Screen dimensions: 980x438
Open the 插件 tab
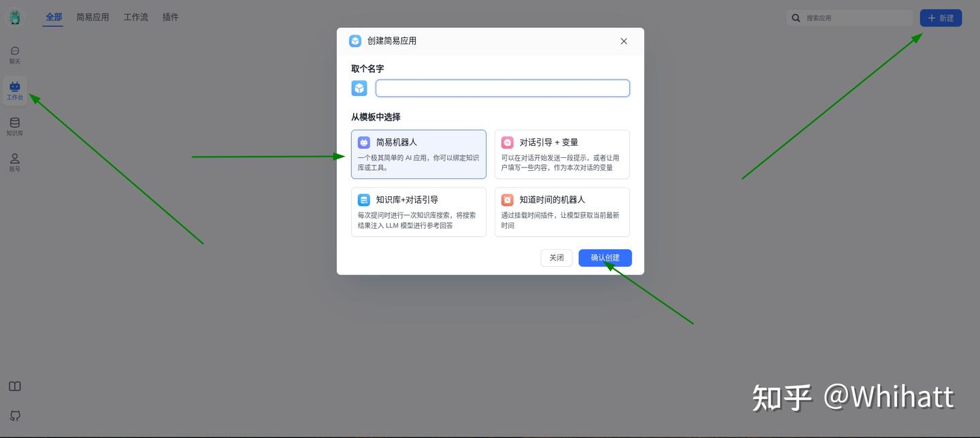point(171,17)
